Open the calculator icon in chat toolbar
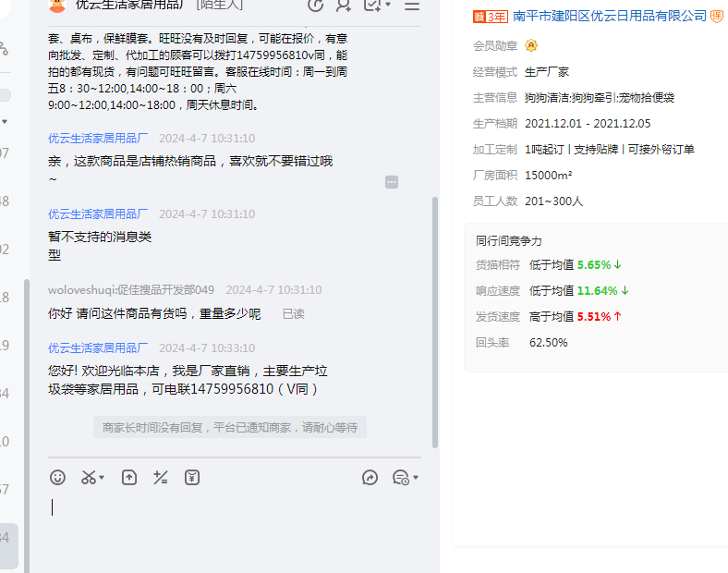Image resolution: width=728 pixels, height=573 pixels. [x=161, y=478]
